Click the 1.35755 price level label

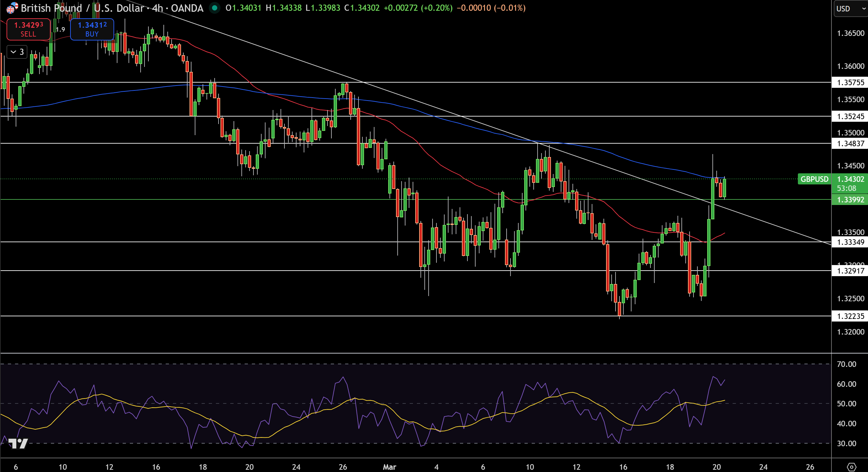tap(850, 83)
